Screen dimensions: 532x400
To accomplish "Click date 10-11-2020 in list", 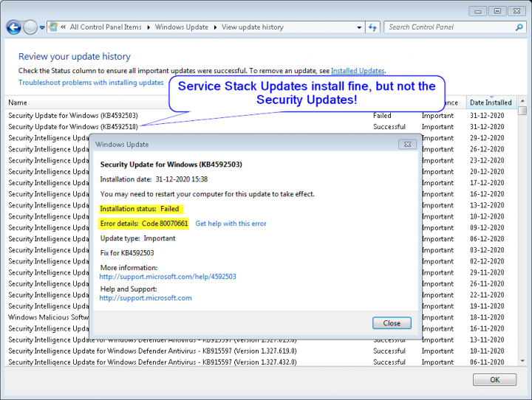I will [487, 351].
